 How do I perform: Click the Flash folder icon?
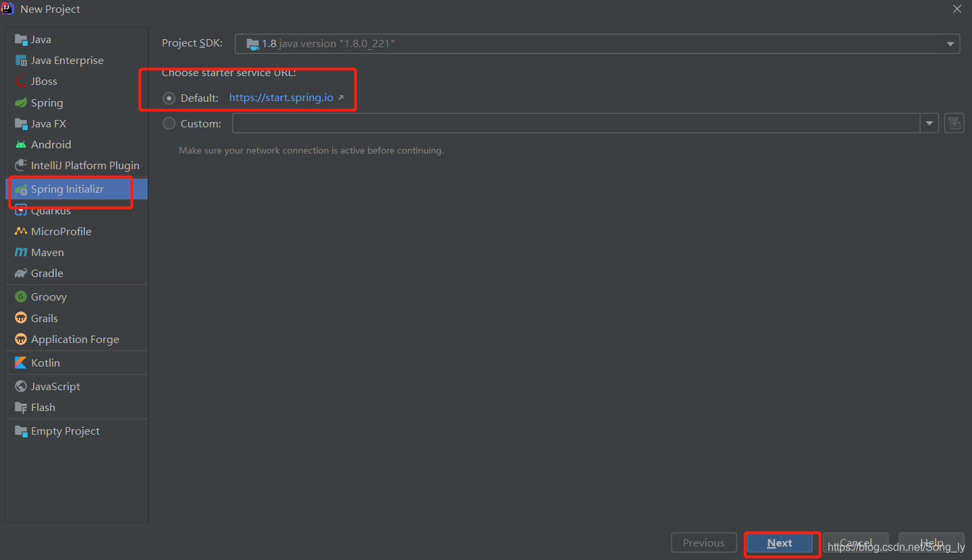click(x=20, y=407)
